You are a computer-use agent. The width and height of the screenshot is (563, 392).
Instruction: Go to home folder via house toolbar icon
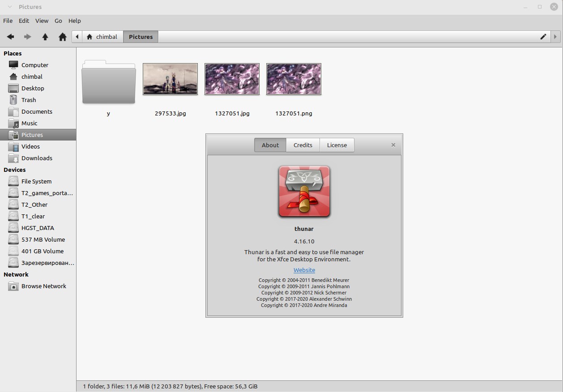pos(63,37)
